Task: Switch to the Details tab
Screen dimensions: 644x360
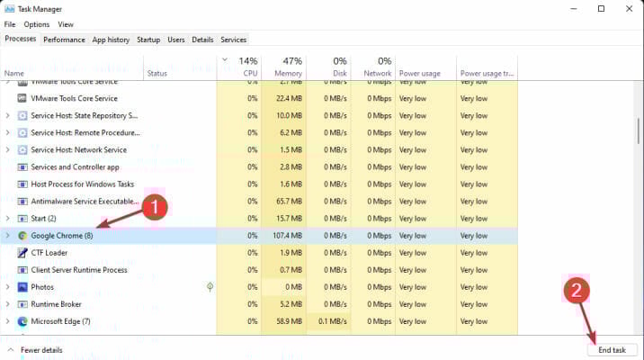Action: [202, 40]
